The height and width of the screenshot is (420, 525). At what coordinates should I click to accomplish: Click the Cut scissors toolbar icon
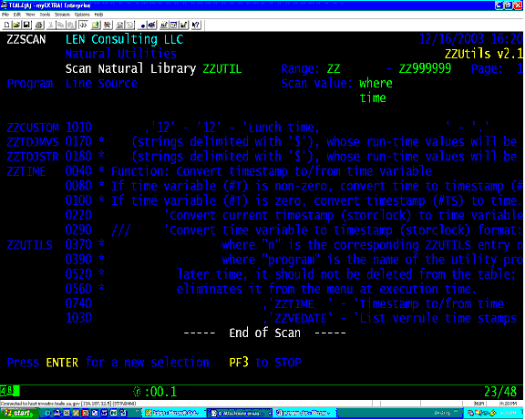click(50, 26)
